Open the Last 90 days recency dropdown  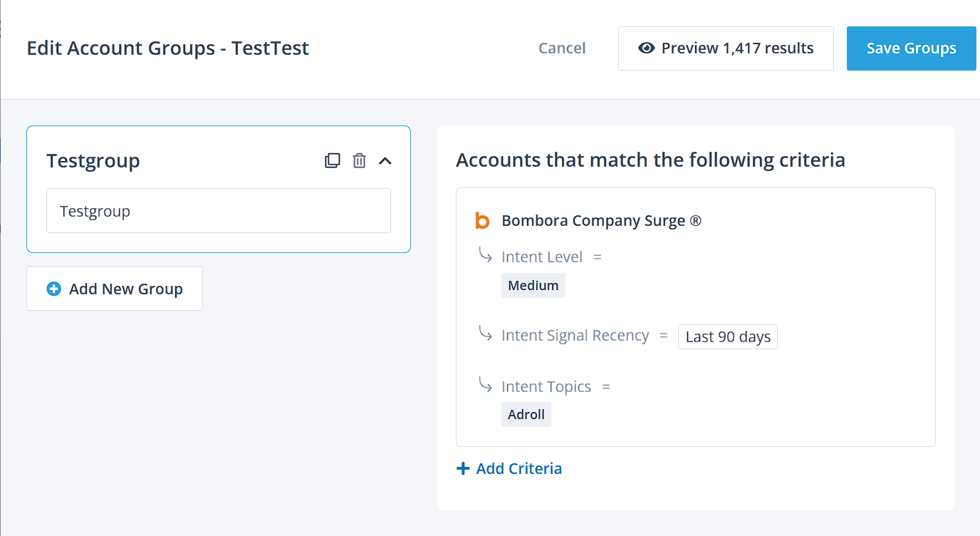click(727, 336)
